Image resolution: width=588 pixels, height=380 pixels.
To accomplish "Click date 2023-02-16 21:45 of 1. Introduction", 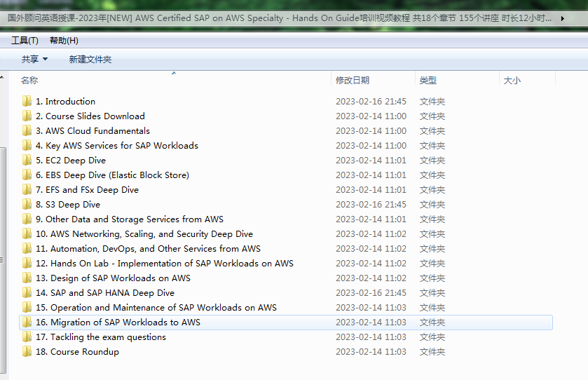I will (x=371, y=101).
